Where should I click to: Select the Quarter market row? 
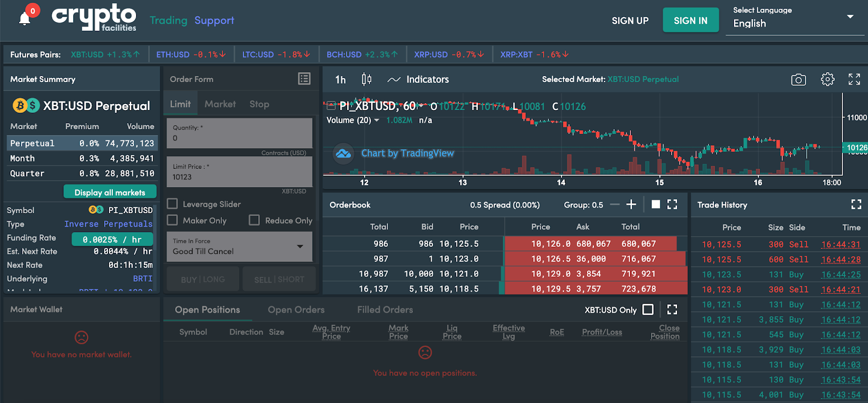[x=82, y=174]
